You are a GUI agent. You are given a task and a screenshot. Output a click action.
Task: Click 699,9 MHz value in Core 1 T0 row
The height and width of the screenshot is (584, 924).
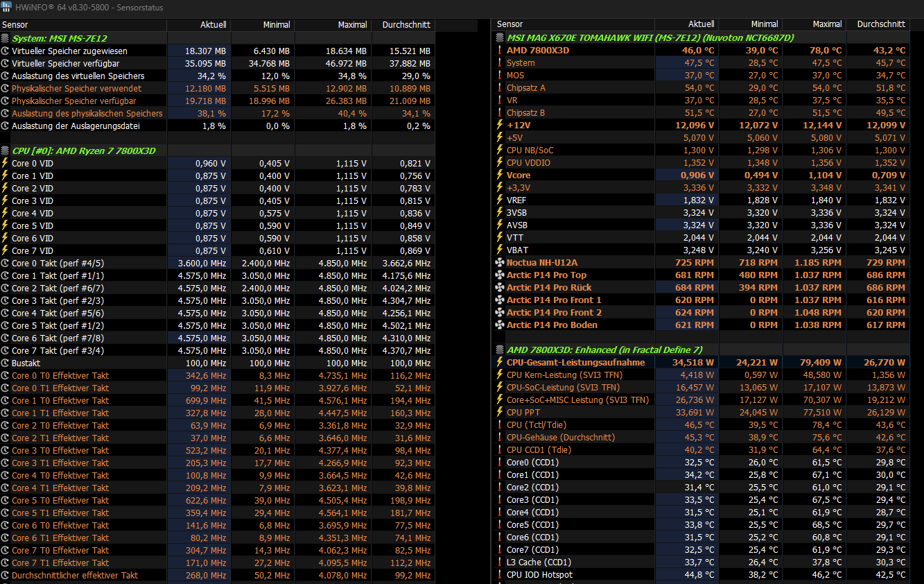pyautogui.click(x=206, y=401)
